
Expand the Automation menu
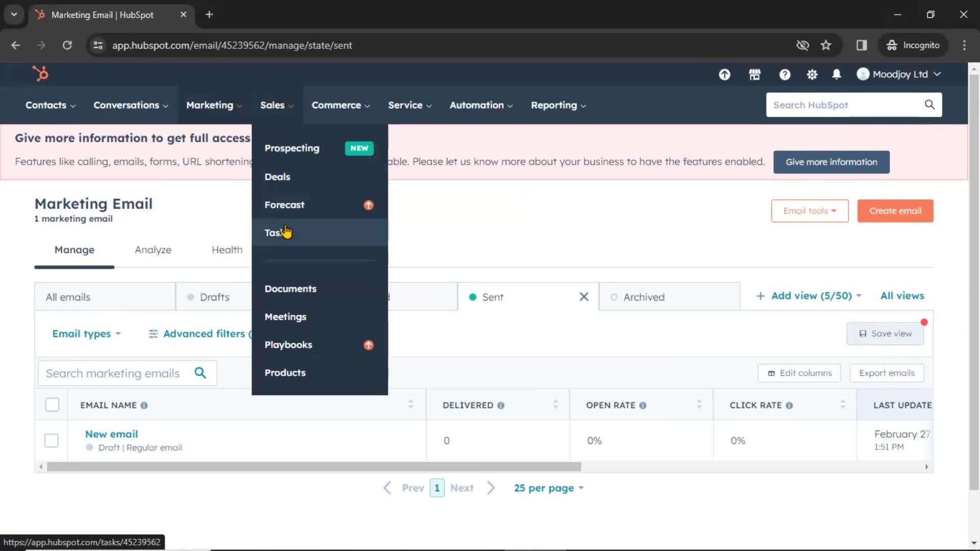(481, 105)
